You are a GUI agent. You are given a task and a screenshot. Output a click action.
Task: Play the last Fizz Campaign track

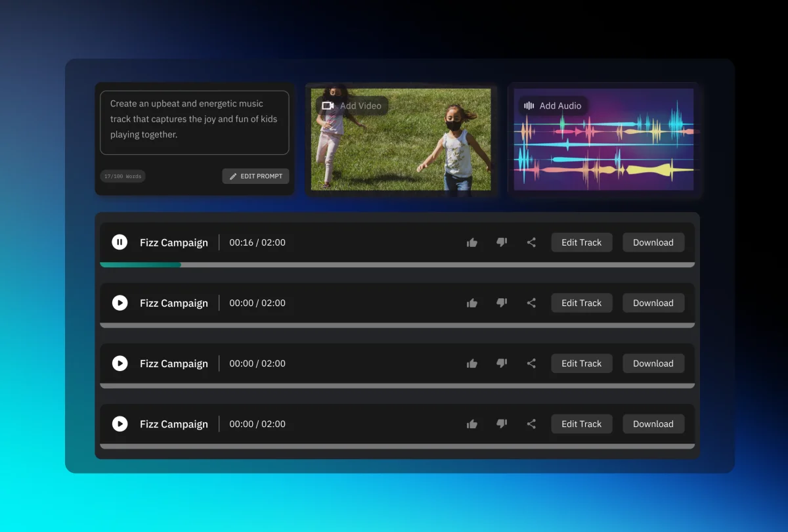(120, 424)
